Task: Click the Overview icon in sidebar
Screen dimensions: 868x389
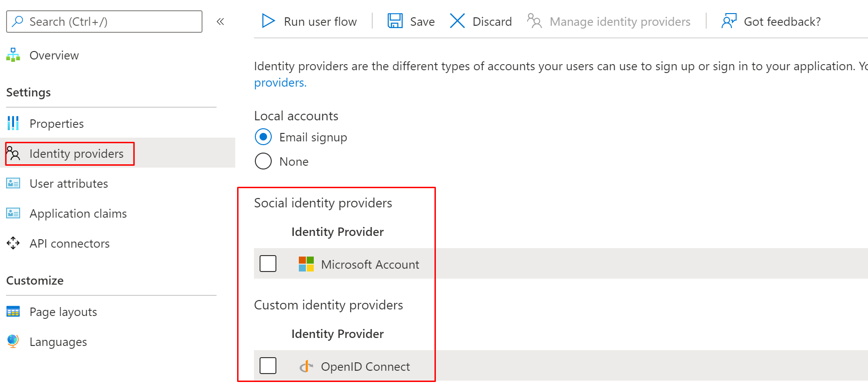Action: coord(13,55)
